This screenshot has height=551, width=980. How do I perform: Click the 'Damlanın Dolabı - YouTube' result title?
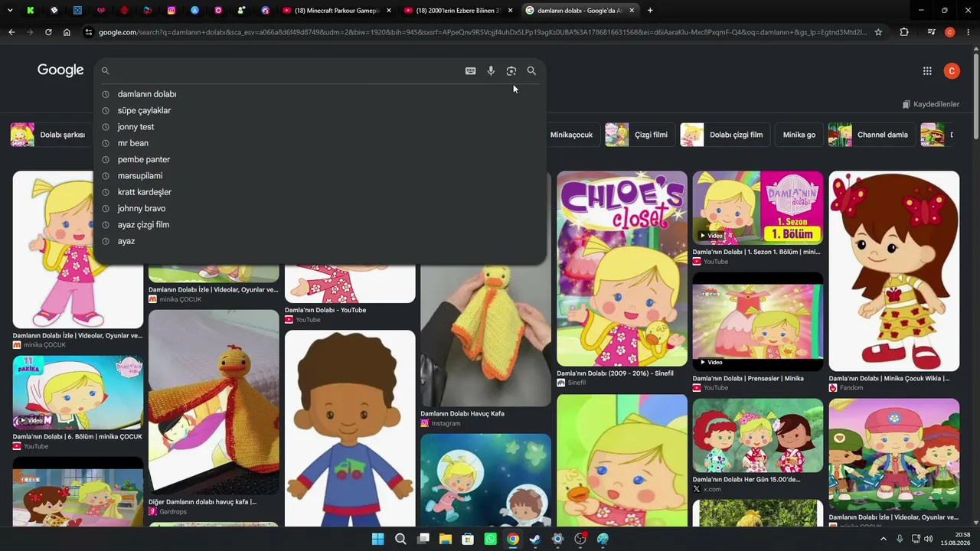click(325, 310)
